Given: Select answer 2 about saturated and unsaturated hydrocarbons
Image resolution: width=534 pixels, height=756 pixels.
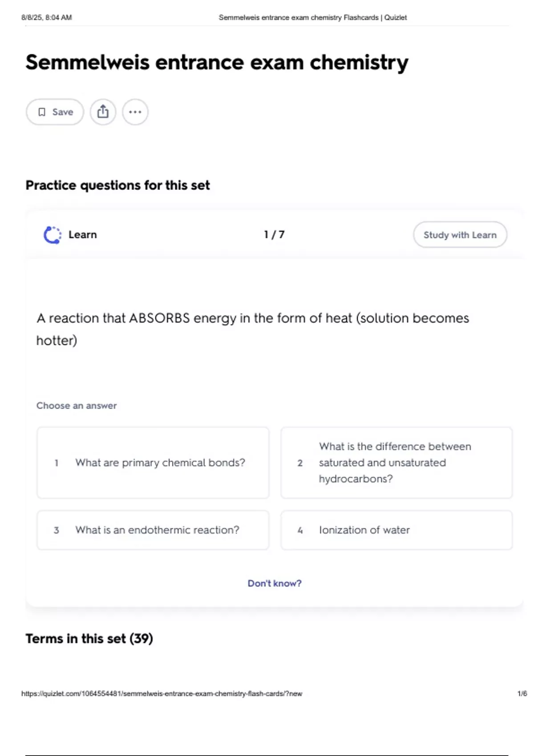Looking at the screenshot, I should coord(396,462).
